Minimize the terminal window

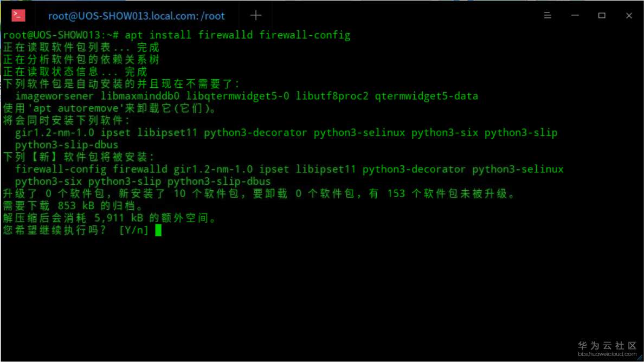click(x=575, y=16)
